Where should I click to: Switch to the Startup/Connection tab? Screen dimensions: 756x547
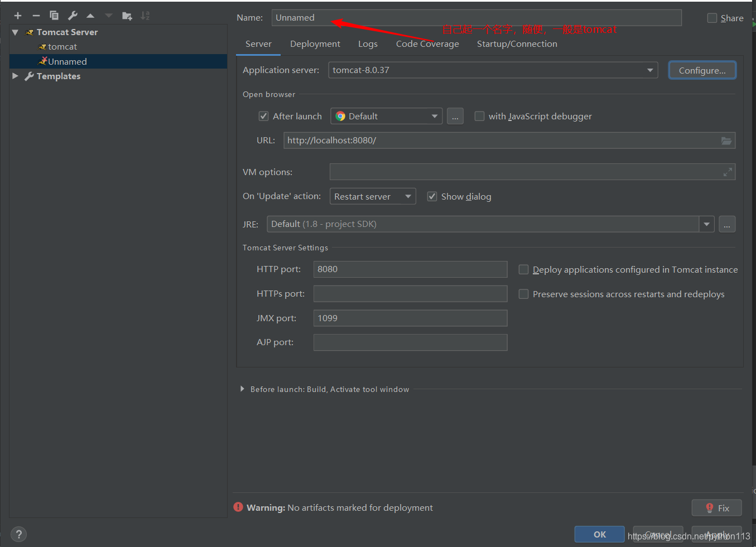[x=517, y=44]
